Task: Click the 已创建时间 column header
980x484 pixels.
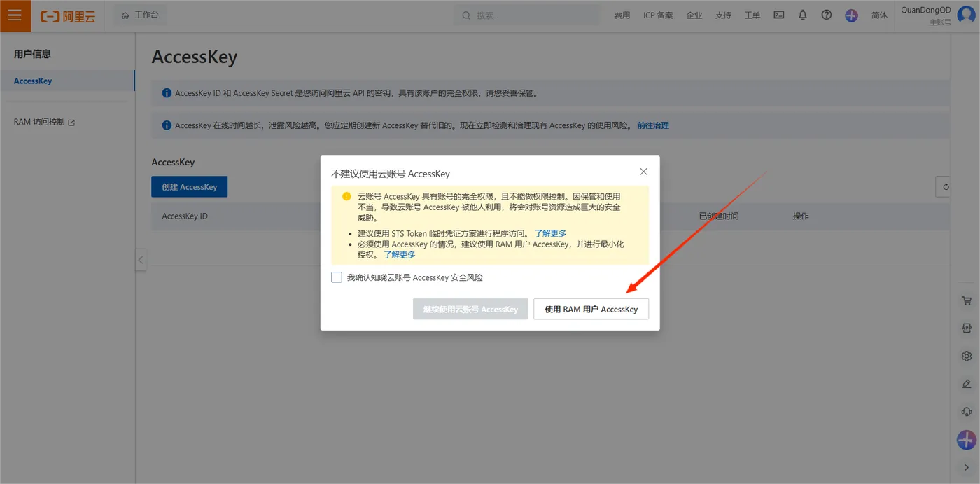Action: coord(719,216)
